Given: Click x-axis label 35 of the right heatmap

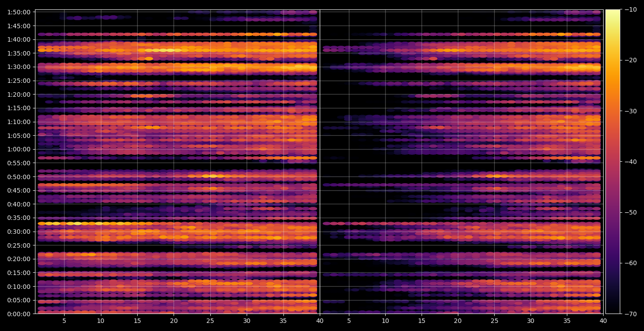Looking at the screenshot, I should point(567,321).
